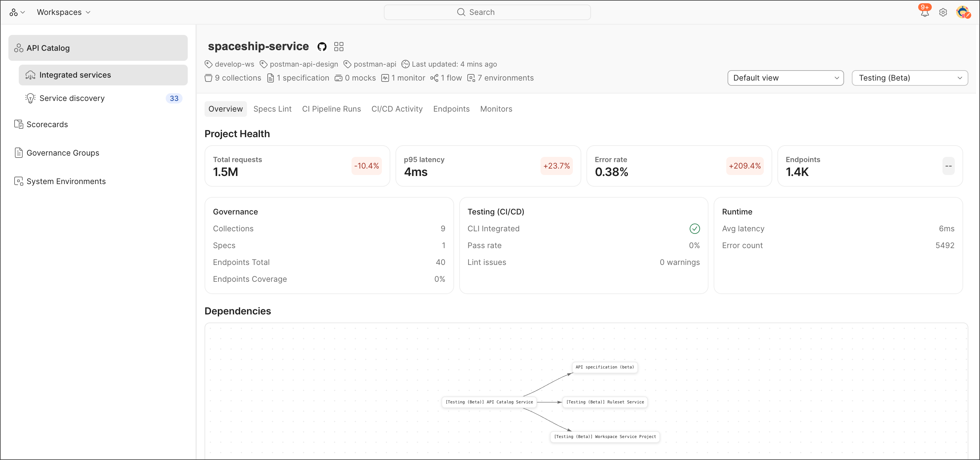The image size is (980, 460).
Task: Go to Scorecards in sidebar
Action: click(47, 124)
